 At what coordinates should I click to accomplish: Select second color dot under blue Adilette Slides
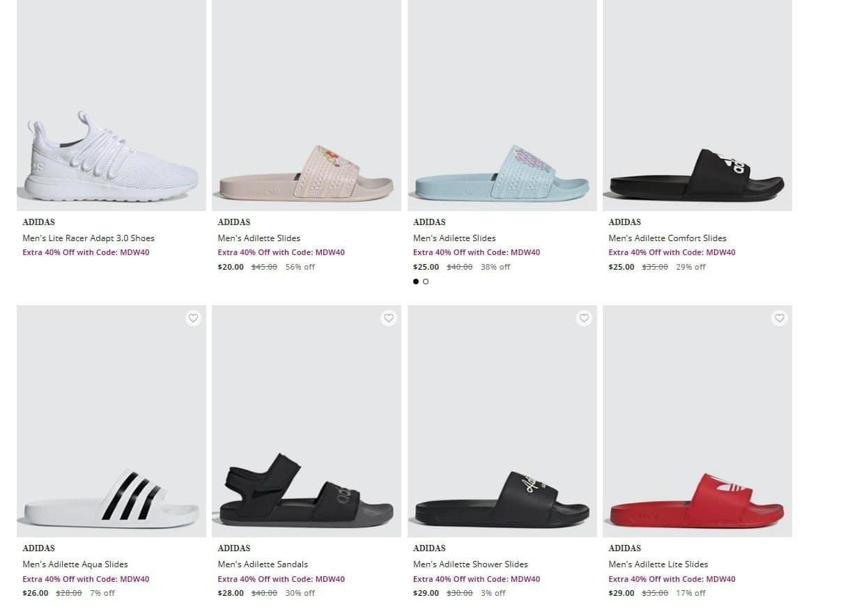(x=426, y=282)
